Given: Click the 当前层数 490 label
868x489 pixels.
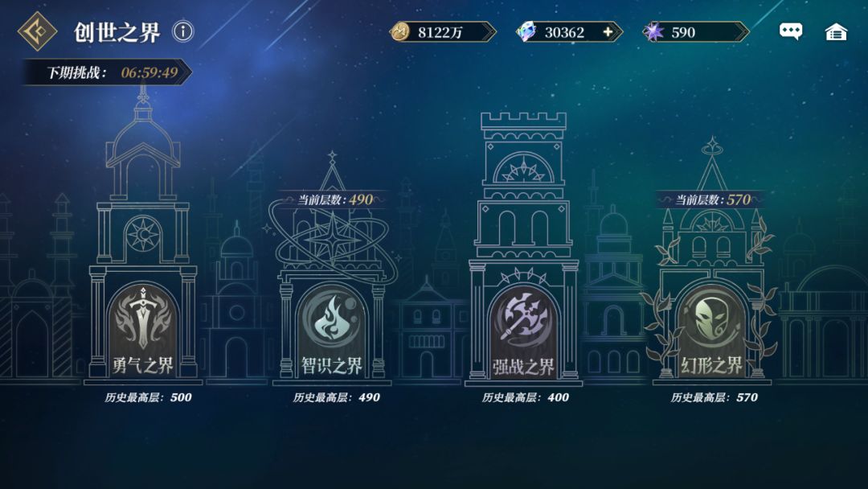Looking at the screenshot, I should [x=335, y=199].
